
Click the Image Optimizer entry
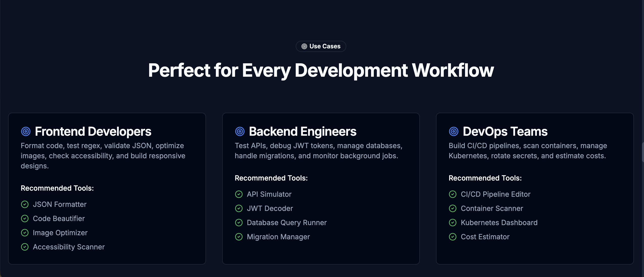coord(60,233)
